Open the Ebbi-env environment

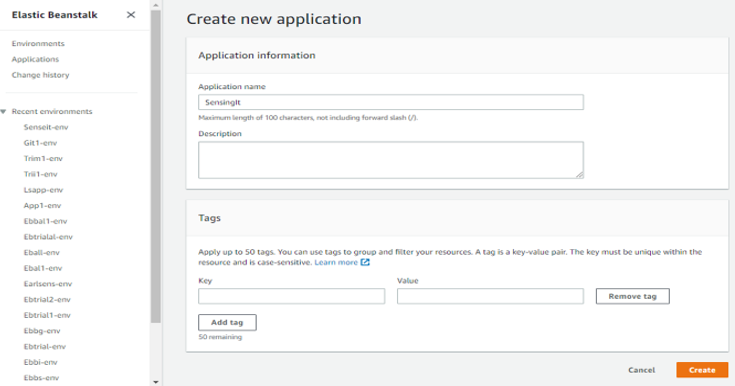point(40,362)
